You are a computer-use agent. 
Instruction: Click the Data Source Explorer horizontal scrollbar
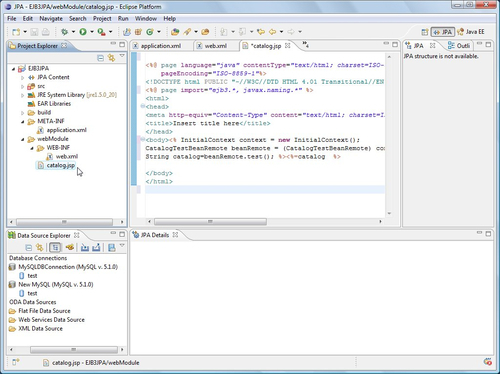point(74,350)
